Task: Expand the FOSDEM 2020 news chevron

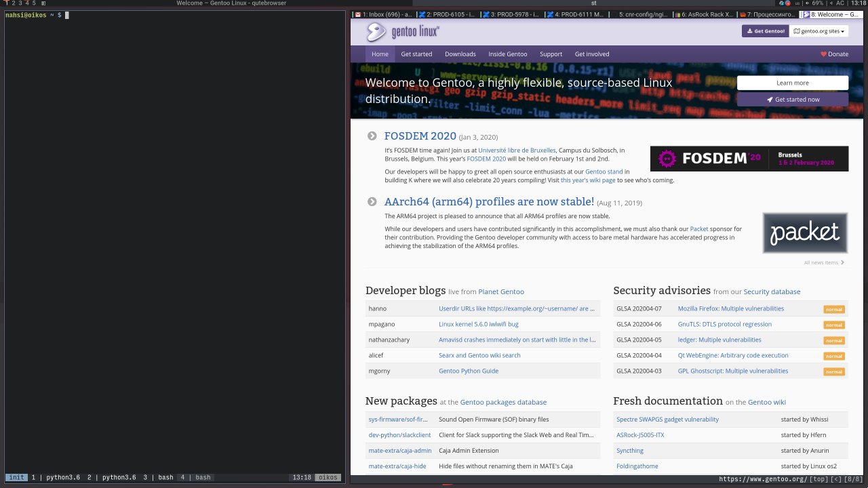Action: point(372,136)
